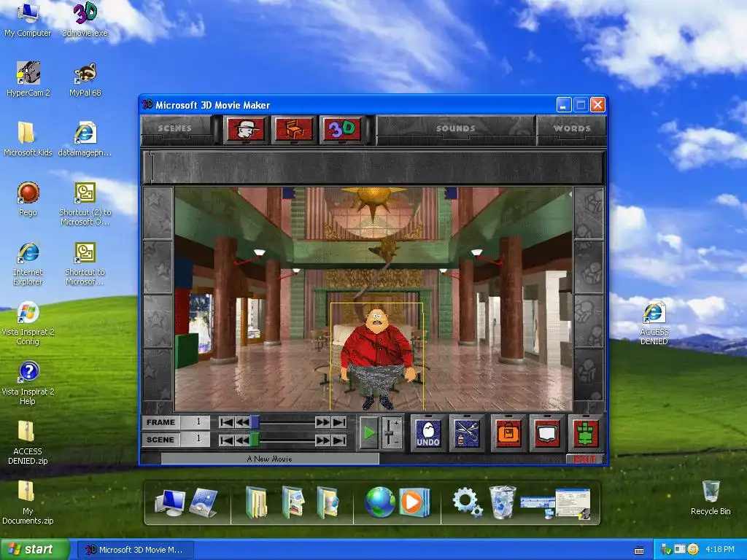747x560 pixels.
Task: Click the blue frame slider handle
Action: pos(255,422)
